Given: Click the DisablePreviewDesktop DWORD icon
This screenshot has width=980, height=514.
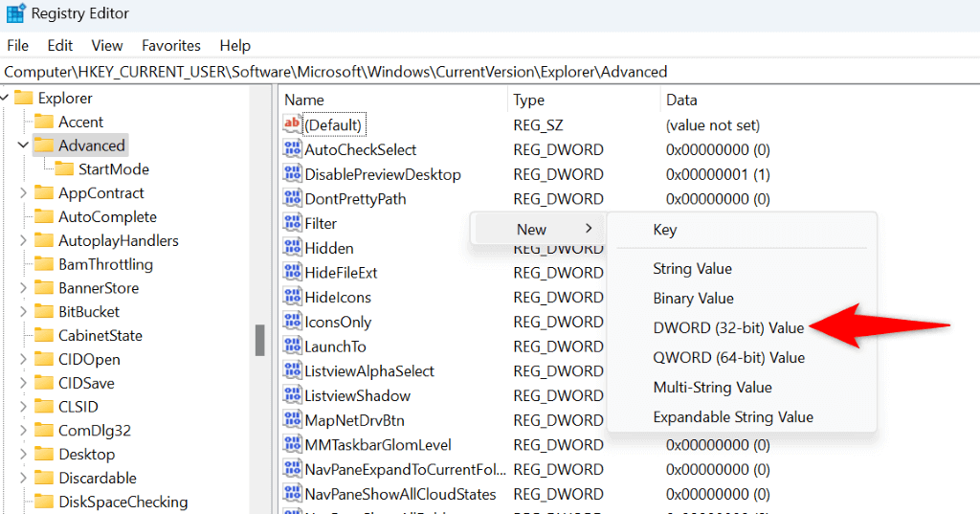Looking at the screenshot, I should pos(292,174).
